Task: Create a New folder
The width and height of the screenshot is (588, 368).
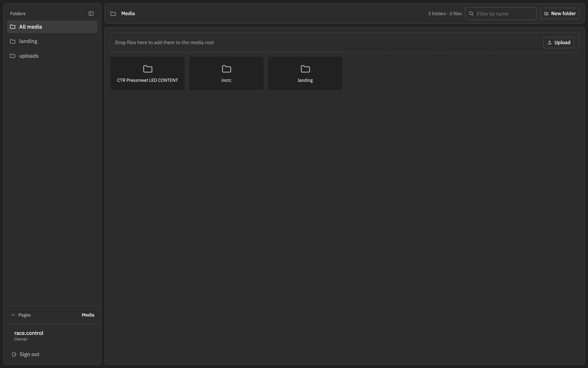Action: point(560,14)
